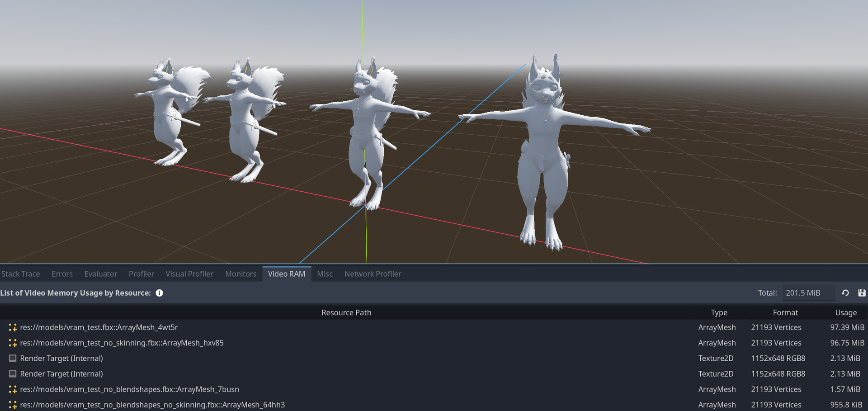This screenshot has height=411, width=868.
Task: Click the refresh video memory list icon
Action: click(845, 293)
